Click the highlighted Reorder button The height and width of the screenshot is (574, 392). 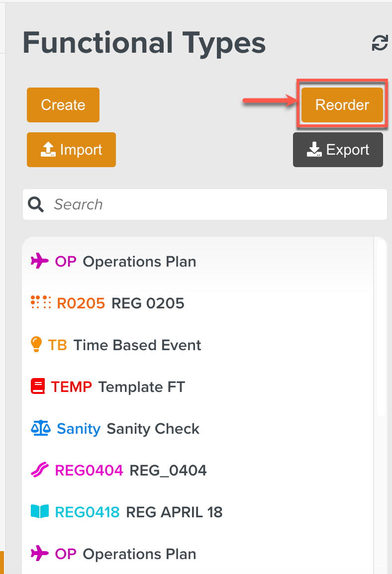click(342, 104)
